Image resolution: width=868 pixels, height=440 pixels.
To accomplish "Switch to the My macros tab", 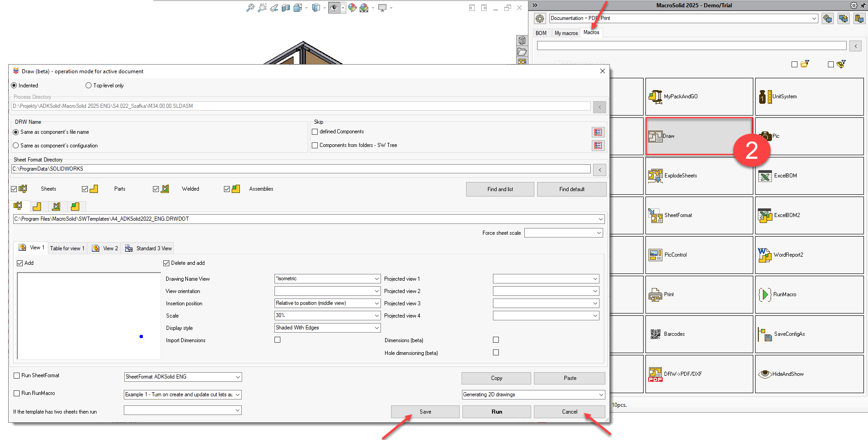I will click(x=566, y=33).
